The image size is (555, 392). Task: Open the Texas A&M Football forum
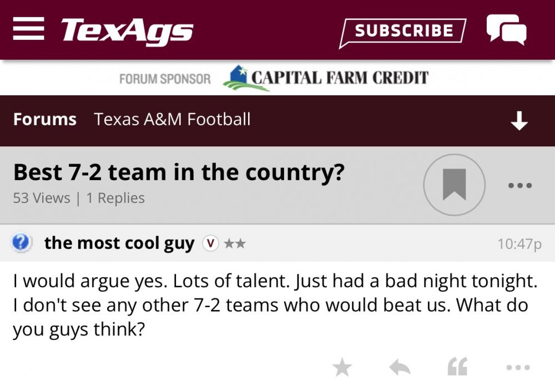click(x=172, y=120)
